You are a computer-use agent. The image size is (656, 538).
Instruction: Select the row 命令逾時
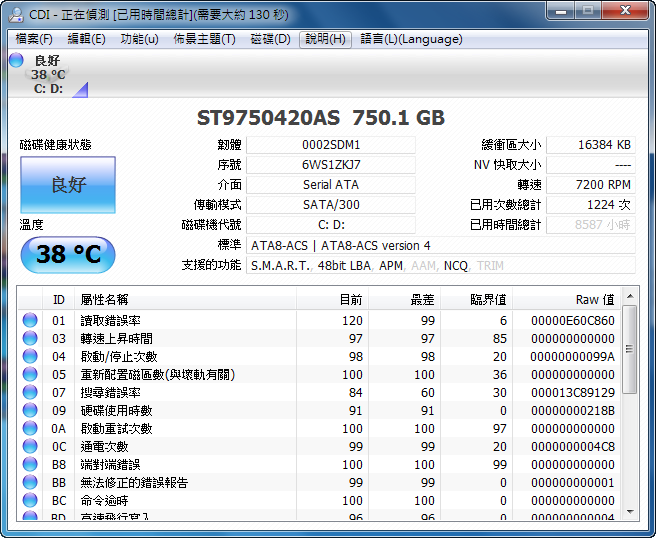click(319, 500)
